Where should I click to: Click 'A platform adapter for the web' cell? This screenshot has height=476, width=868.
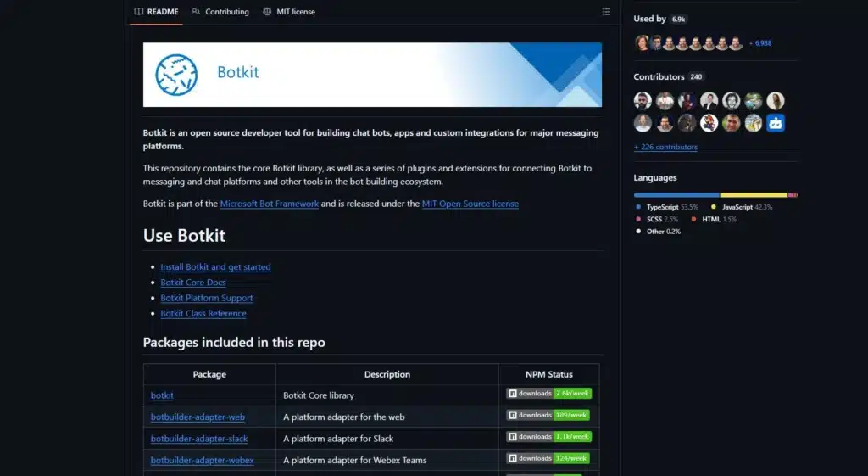[x=387, y=417]
